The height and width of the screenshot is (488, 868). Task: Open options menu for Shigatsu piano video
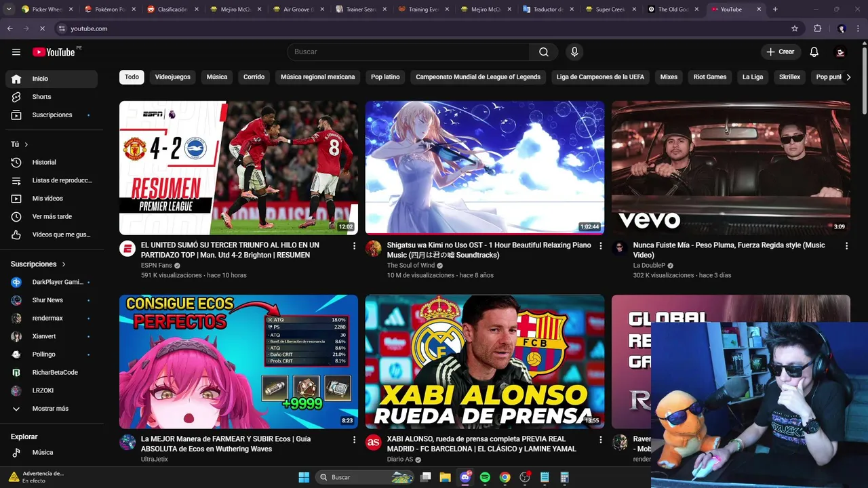600,246
